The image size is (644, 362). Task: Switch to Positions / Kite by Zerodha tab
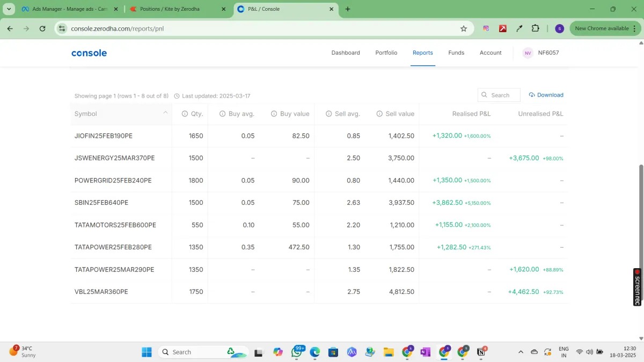[178, 9]
